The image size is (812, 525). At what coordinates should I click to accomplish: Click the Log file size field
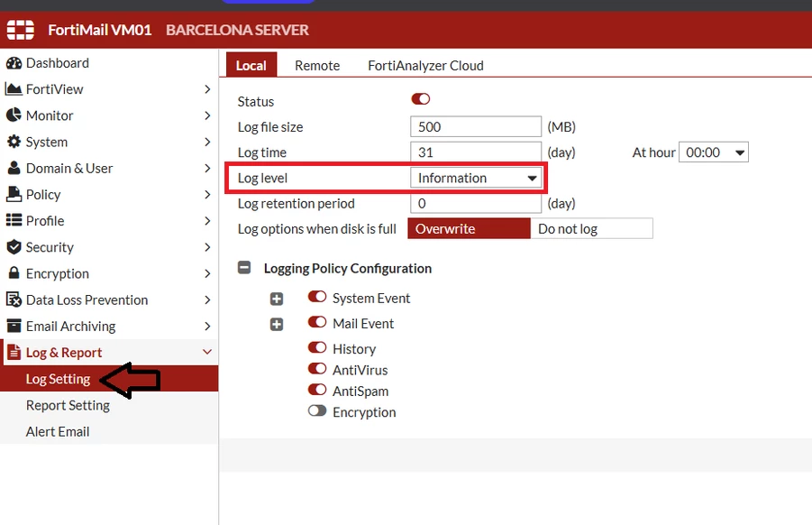[x=476, y=127]
